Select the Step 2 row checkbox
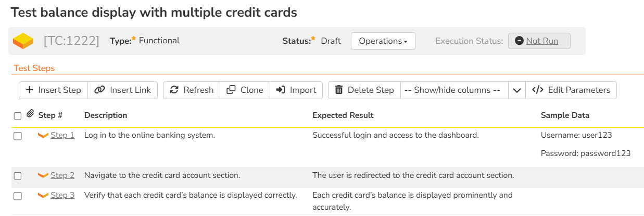This screenshot has height=216, width=644. [x=18, y=176]
